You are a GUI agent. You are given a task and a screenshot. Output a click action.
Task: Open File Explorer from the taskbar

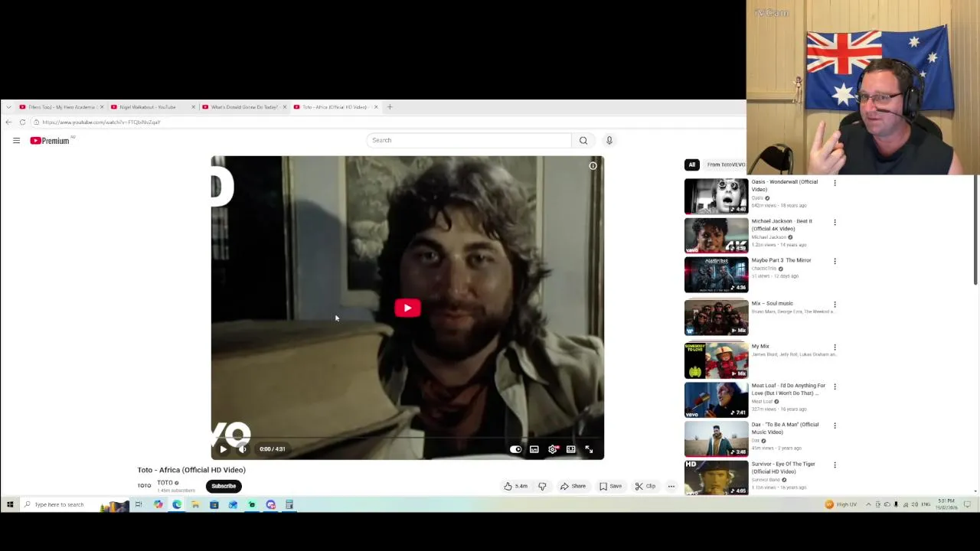point(195,504)
